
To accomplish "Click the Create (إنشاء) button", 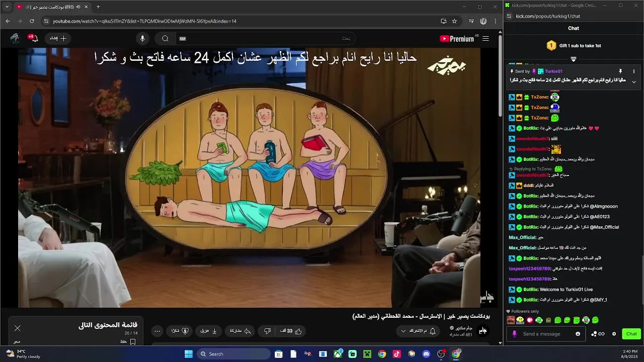I will [57, 38].
